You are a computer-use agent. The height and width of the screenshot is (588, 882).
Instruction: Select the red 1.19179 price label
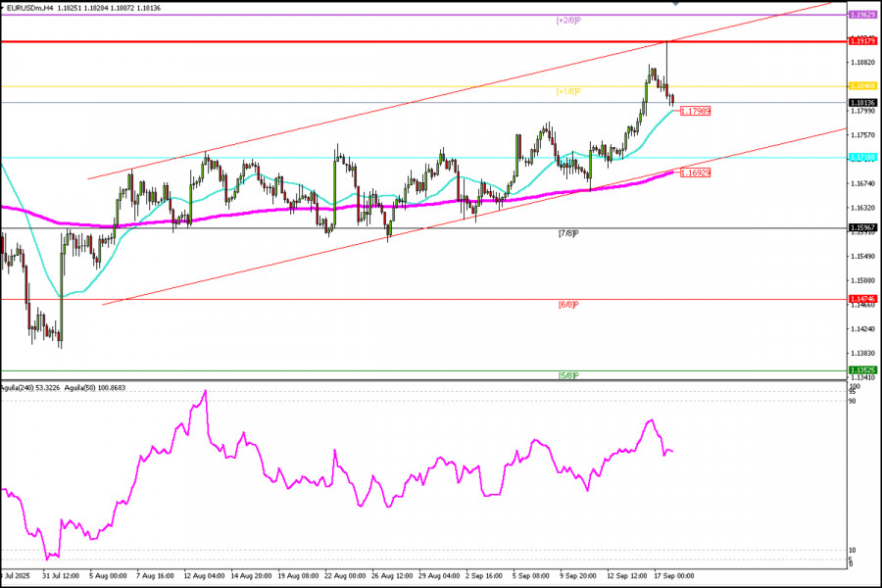pyautogui.click(x=862, y=41)
